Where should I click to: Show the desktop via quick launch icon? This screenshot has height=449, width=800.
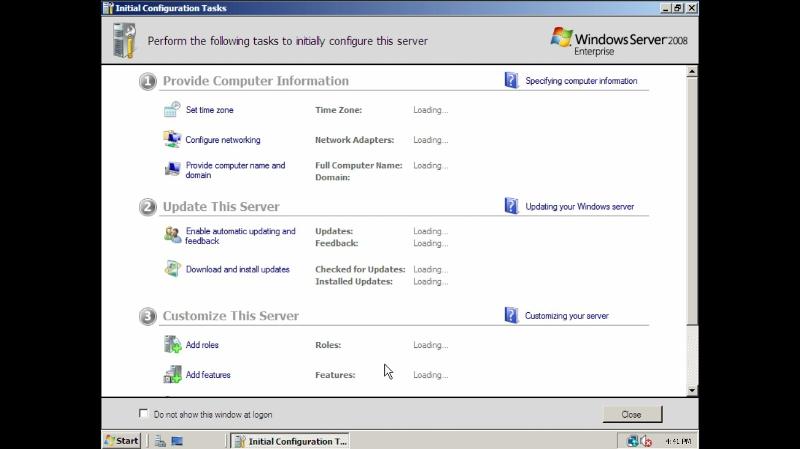tap(177, 441)
